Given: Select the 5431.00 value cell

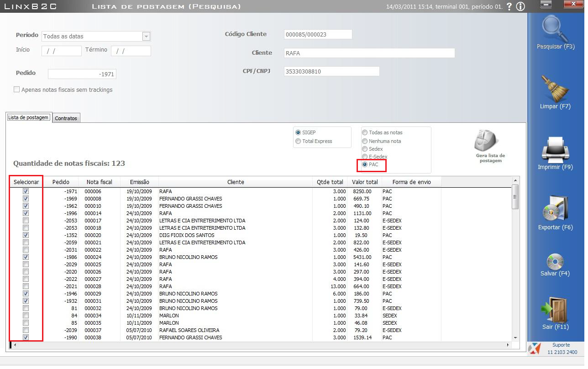Looking at the screenshot, I should [362, 257].
